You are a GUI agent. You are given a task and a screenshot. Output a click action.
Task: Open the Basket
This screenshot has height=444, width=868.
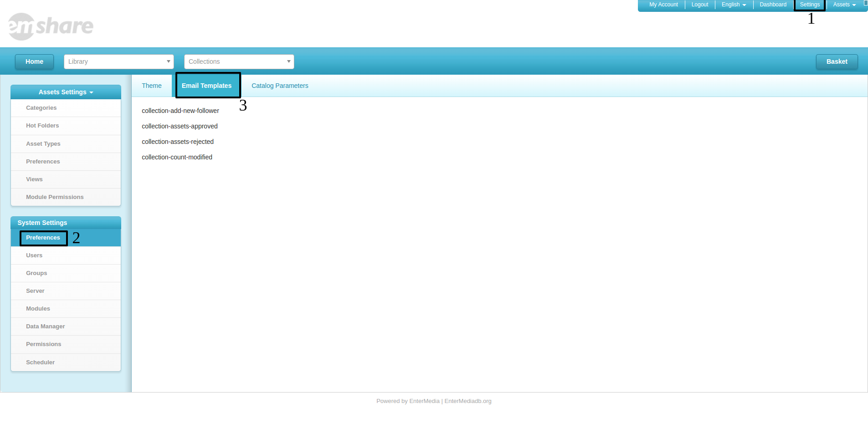click(x=837, y=61)
